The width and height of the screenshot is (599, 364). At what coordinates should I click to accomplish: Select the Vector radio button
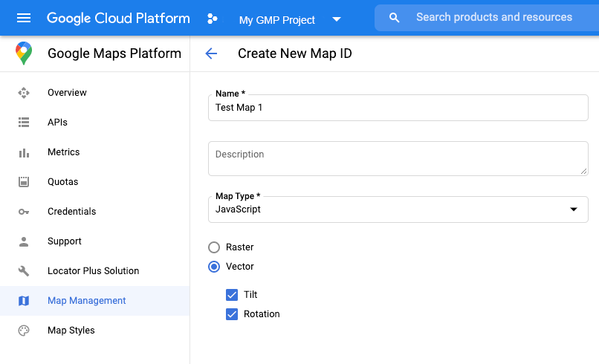click(x=214, y=267)
